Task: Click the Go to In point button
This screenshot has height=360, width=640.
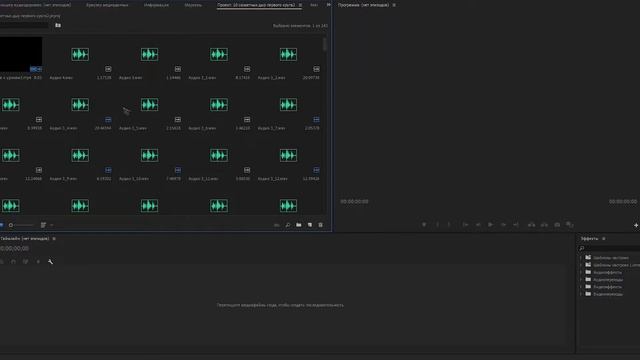Action: click(x=465, y=224)
